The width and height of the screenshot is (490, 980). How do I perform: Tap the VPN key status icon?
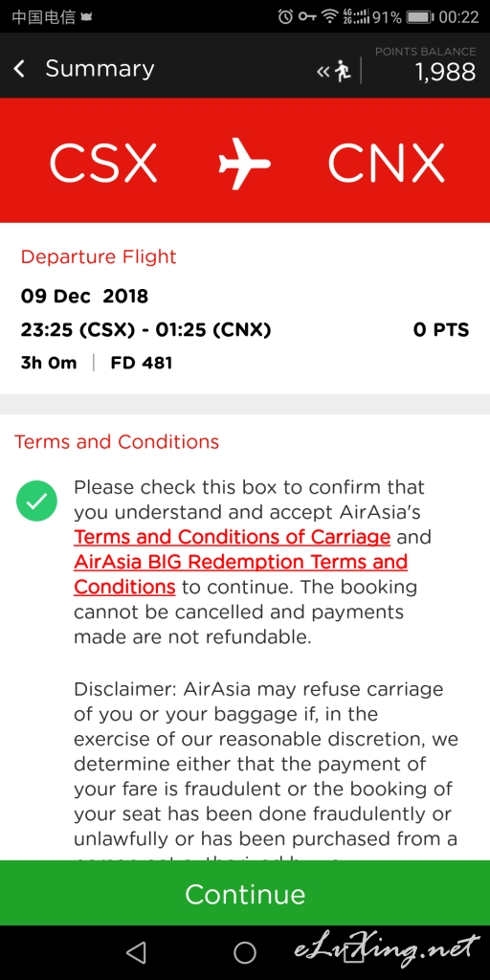[307, 17]
